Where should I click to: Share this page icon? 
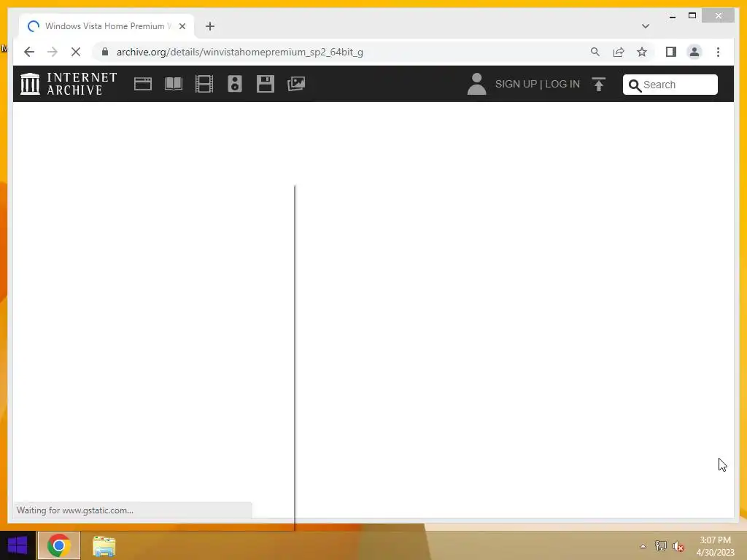tap(619, 52)
